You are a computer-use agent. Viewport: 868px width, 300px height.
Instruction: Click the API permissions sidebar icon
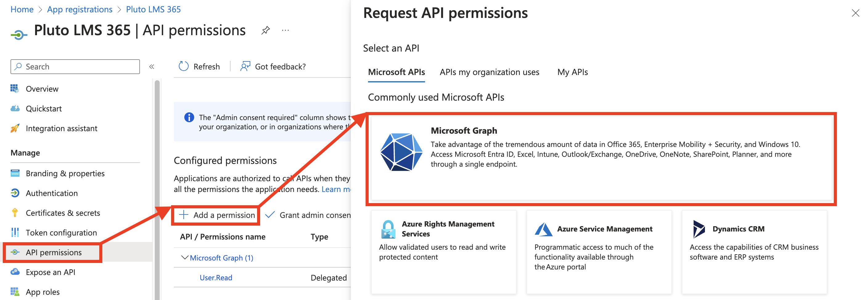click(x=15, y=252)
